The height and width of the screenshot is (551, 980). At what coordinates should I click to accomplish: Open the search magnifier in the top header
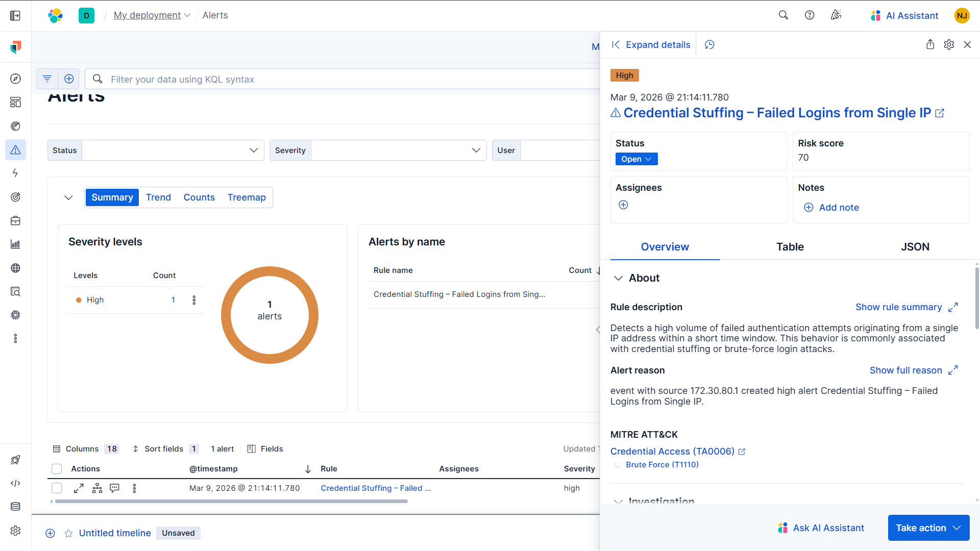783,15
